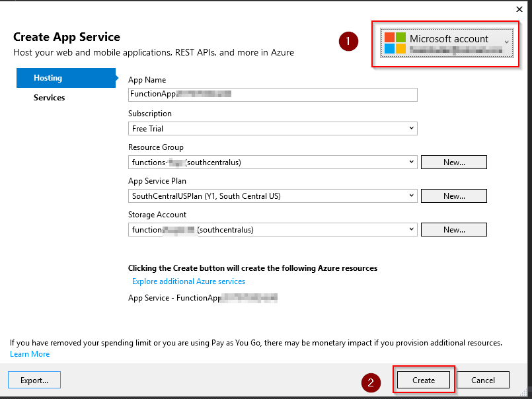The width and height of the screenshot is (532, 399).
Task: Open the App Service Plan dropdown
Action: tap(273, 196)
